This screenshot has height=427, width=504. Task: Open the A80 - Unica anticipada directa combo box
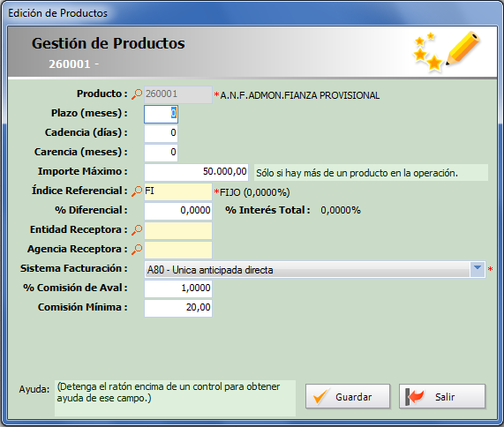[315, 269]
